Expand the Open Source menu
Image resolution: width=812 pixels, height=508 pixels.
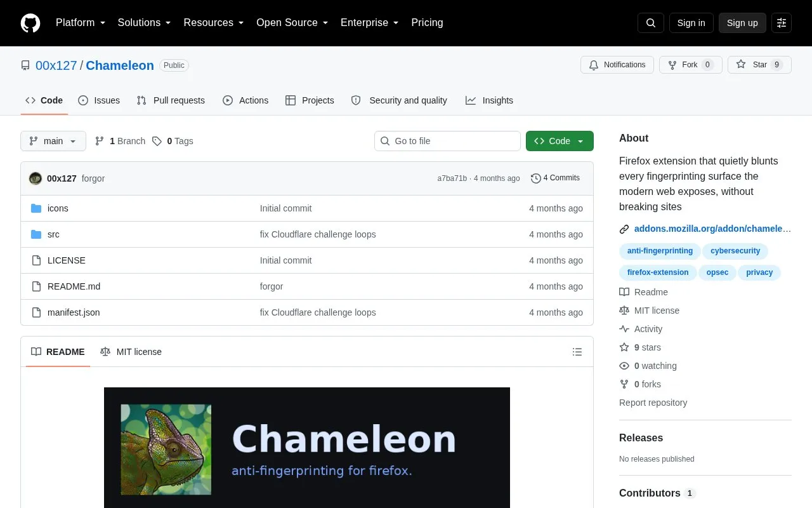click(292, 23)
